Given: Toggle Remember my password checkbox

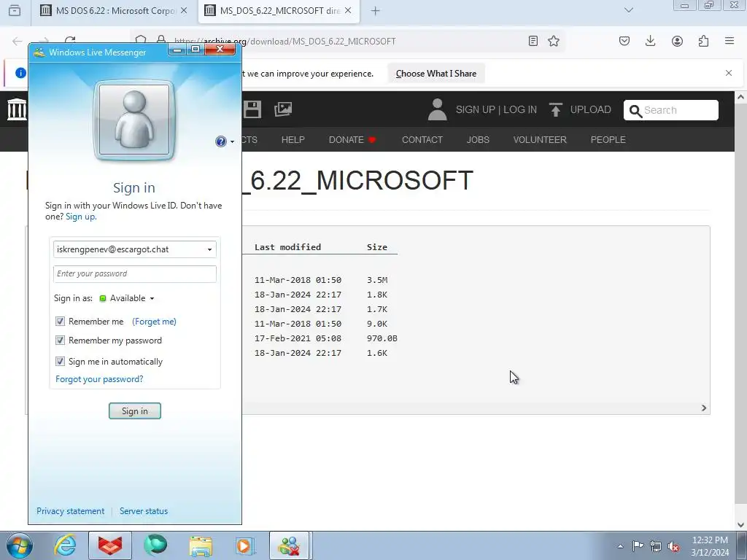Looking at the screenshot, I should [60, 341].
